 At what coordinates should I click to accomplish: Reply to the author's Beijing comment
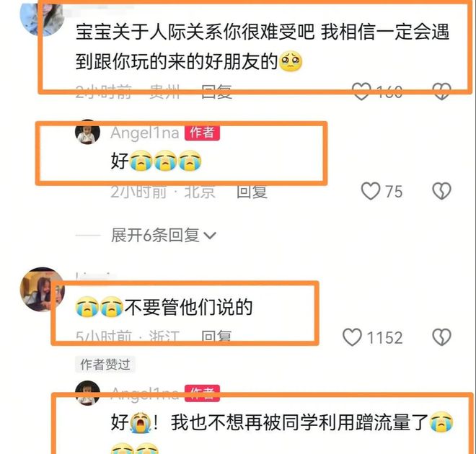pyautogui.click(x=252, y=192)
